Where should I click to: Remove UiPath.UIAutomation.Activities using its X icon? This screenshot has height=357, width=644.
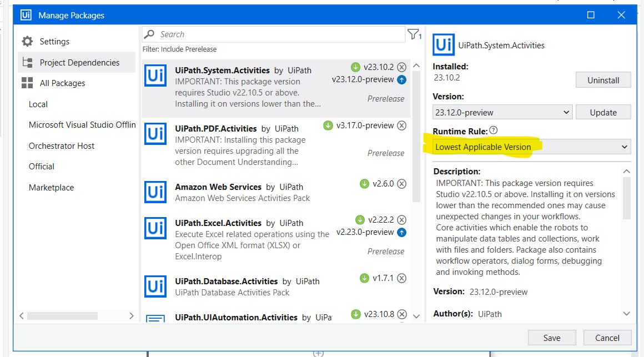tap(402, 314)
